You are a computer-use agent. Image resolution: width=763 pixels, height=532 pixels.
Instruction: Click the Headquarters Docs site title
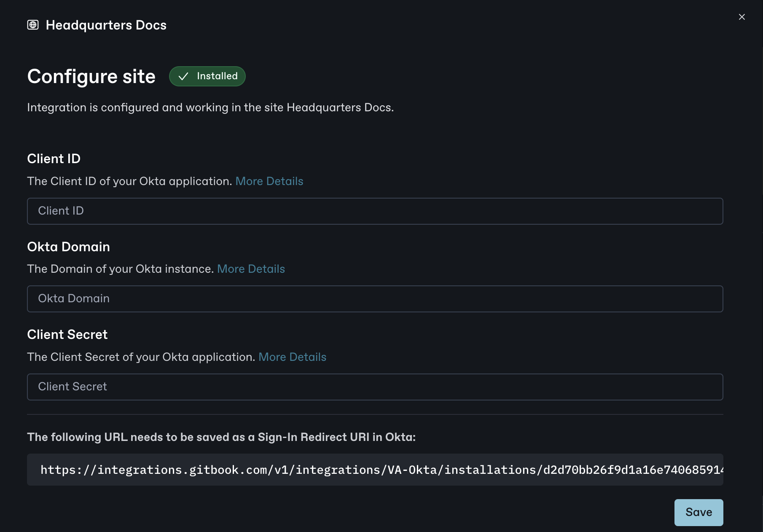[106, 25]
